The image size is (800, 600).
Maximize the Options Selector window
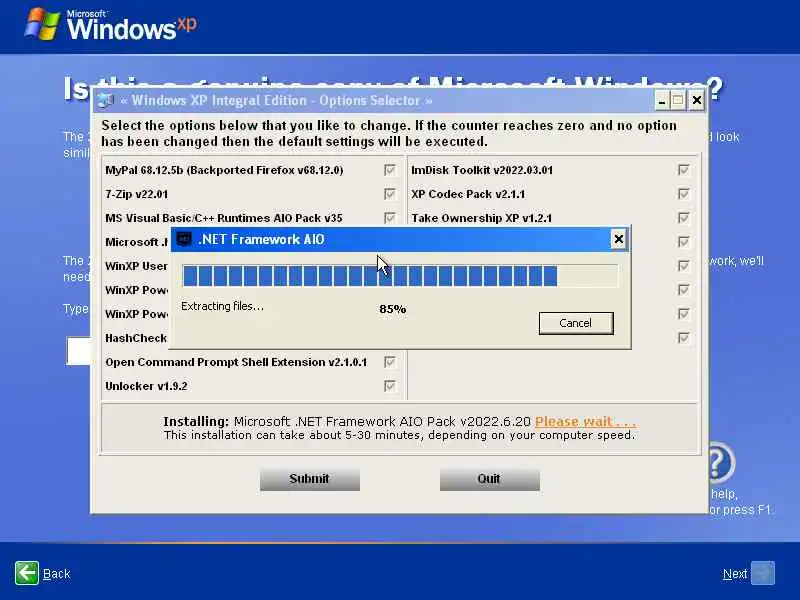pos(678,101)
